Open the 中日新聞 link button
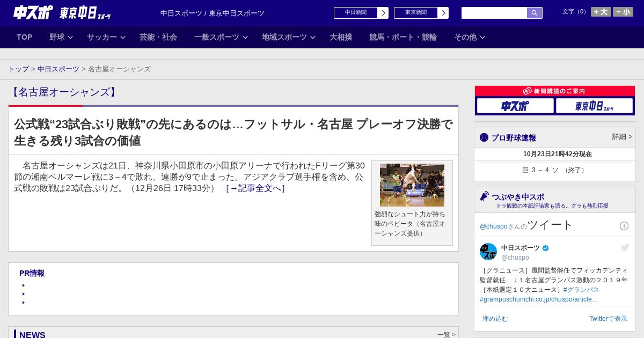Screen dimensions: 644x338 (361, 13)
